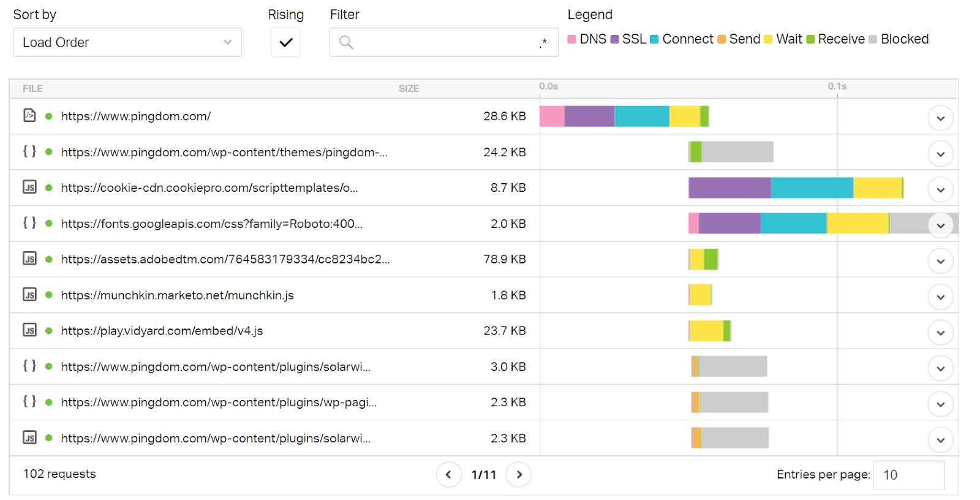Click the green status dot for fonts.googleapis.com
This screenshot has width=980, height=500.
(48, 223)
